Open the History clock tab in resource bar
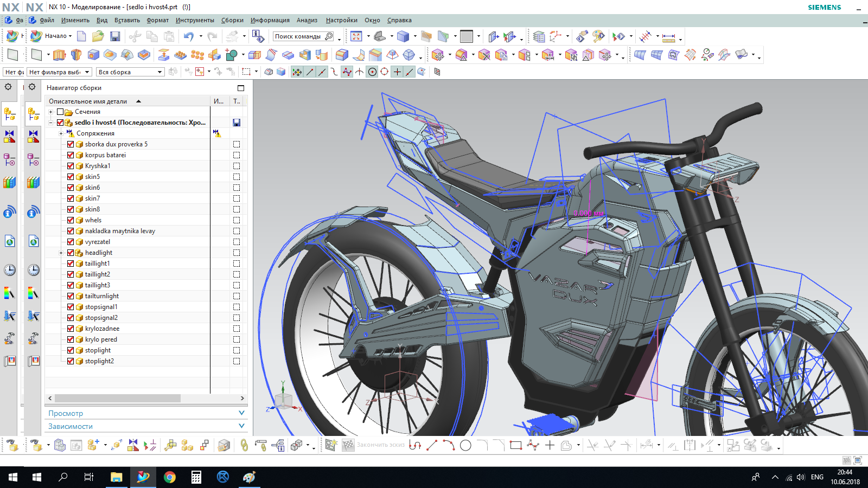This screenshot has width=868, height=488. (x=34, y=270)
